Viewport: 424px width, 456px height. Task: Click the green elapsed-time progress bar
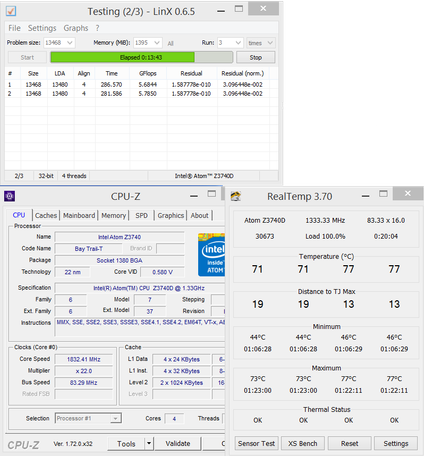tap(141, 57)
